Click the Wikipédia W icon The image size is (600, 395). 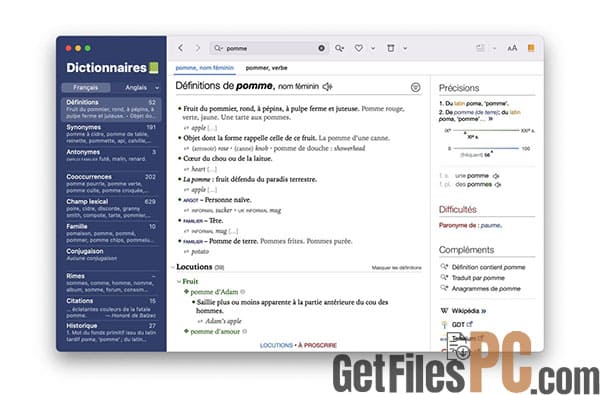[x=444, y=311]
